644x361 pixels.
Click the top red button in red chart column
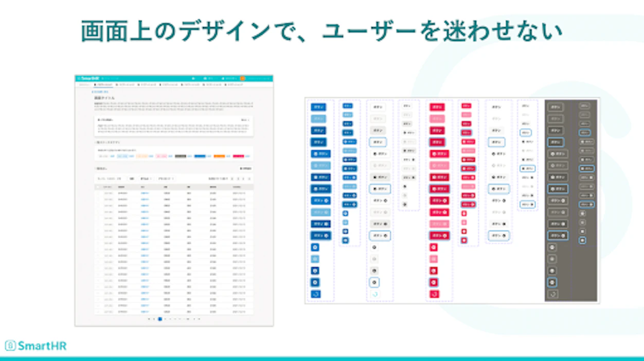(437, 107)
